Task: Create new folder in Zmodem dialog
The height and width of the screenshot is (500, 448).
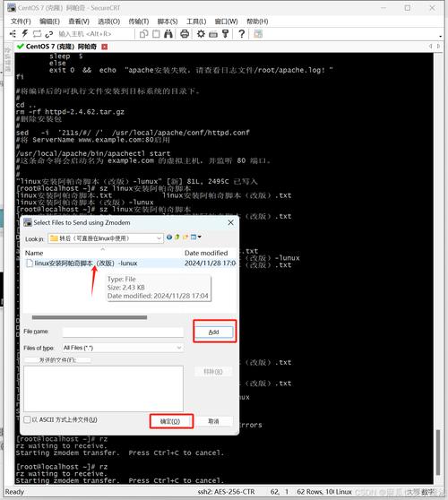Action: [185, 237]
